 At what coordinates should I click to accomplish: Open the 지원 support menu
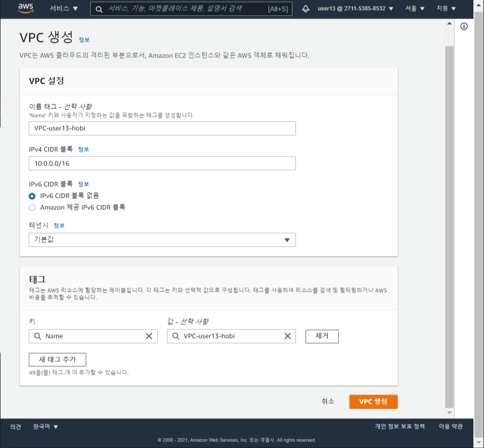(x=446, y=9)
